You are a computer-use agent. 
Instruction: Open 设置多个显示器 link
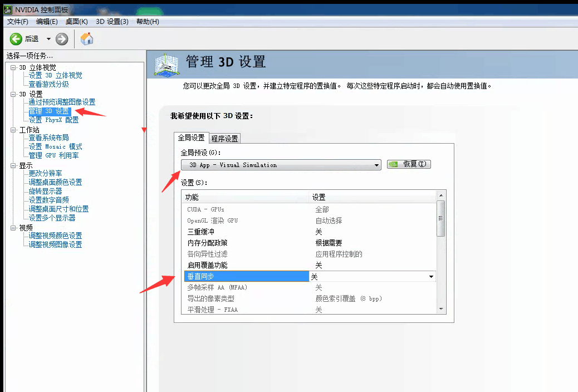52,218
